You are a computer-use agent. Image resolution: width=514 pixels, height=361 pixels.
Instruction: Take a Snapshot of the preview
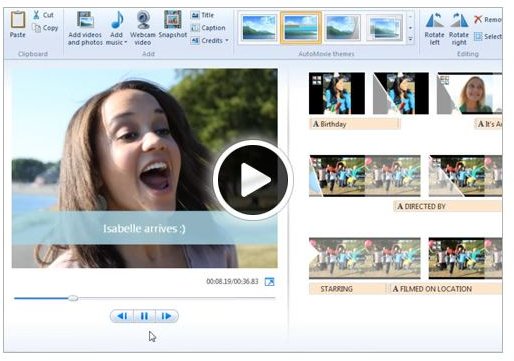point(173,24)
